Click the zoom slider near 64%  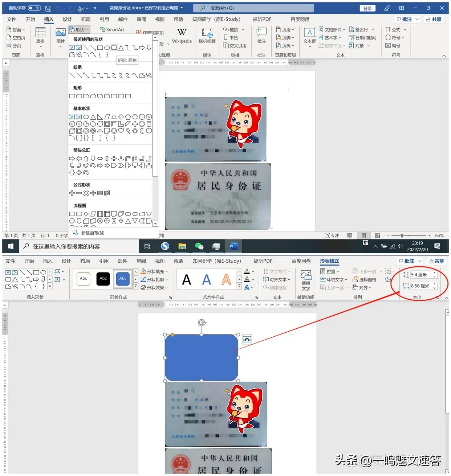[x=402, y=235]
